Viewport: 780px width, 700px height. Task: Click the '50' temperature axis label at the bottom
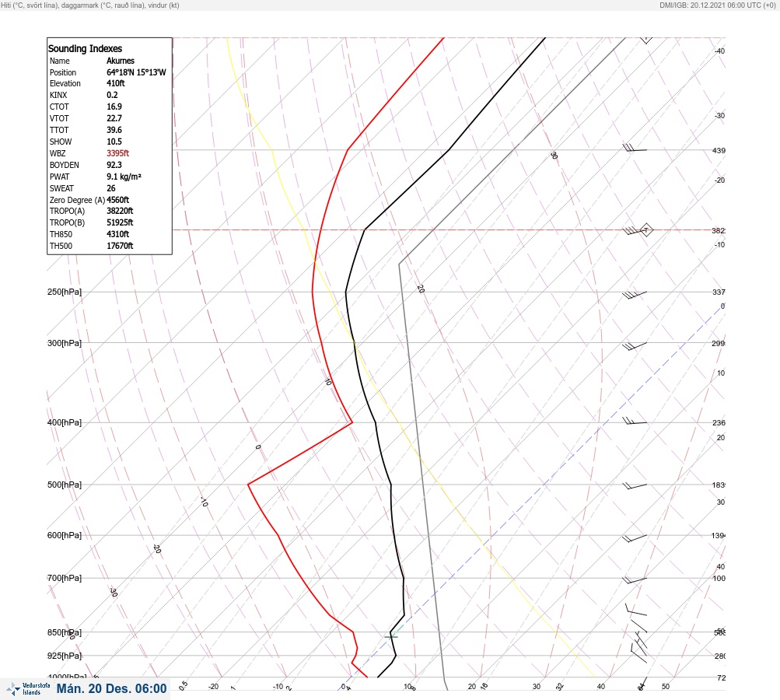point(666,687)
